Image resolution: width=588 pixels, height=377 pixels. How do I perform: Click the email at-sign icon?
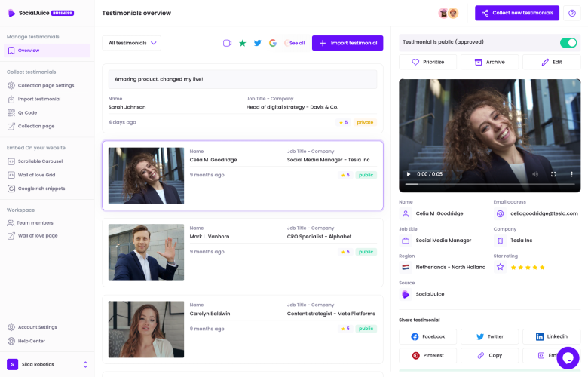click(500, 214)
